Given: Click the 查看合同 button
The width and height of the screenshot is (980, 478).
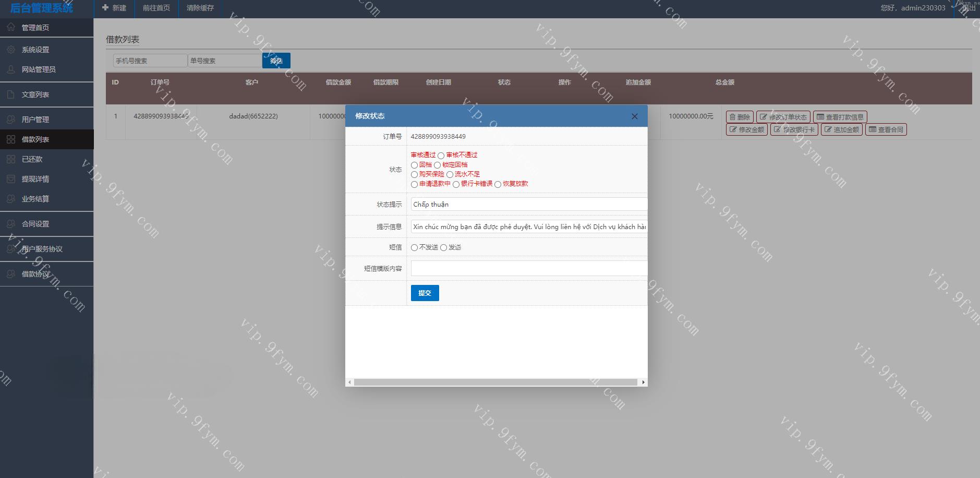Looking at the screenshot, I should click(886, 129).
